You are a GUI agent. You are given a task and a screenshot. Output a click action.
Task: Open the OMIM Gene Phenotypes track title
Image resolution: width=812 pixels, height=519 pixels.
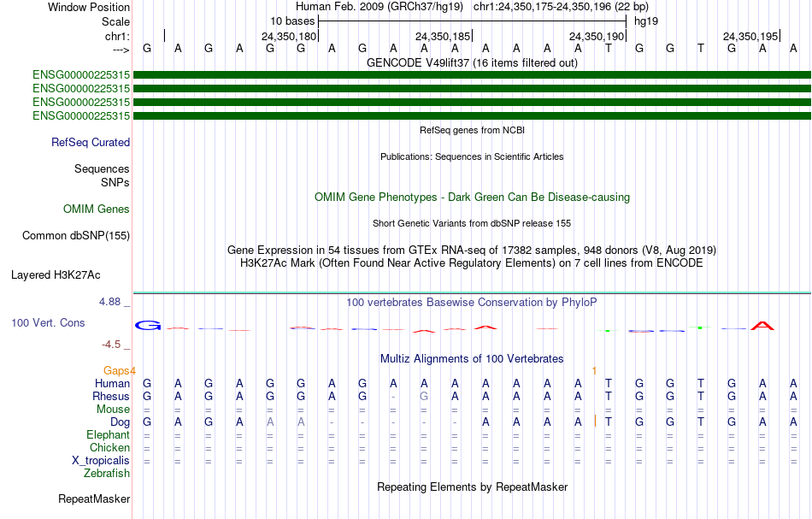(472, 198)
